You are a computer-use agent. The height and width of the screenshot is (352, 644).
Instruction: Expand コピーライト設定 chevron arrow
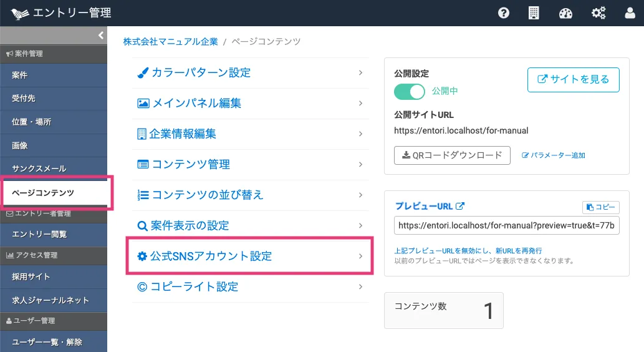click(x=360, y=286)
